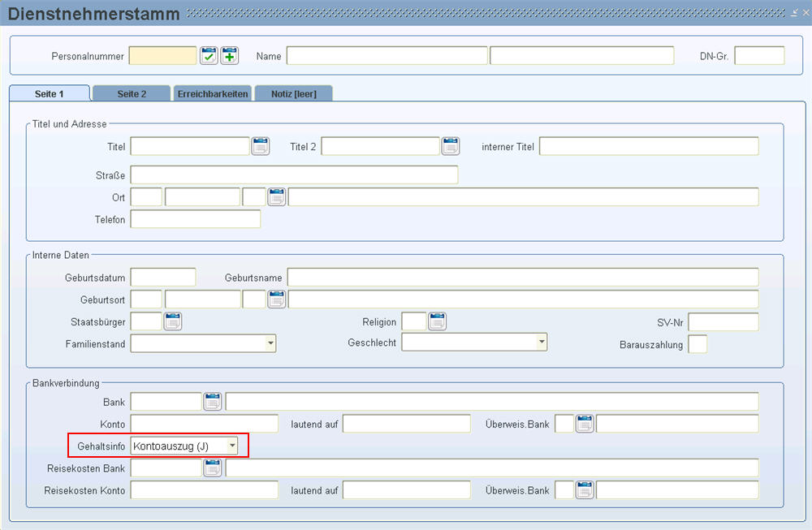Close the Dienstnehmerstamm window
Viewport: 812px width, 530px height.
[x=804, y=13]
